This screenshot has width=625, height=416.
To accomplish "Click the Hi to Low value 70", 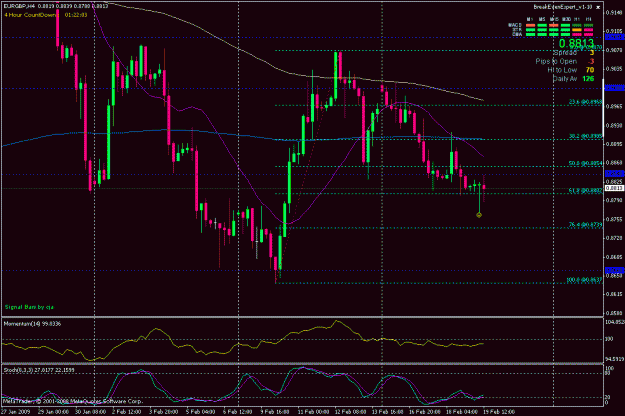I will tap(590, 70).
